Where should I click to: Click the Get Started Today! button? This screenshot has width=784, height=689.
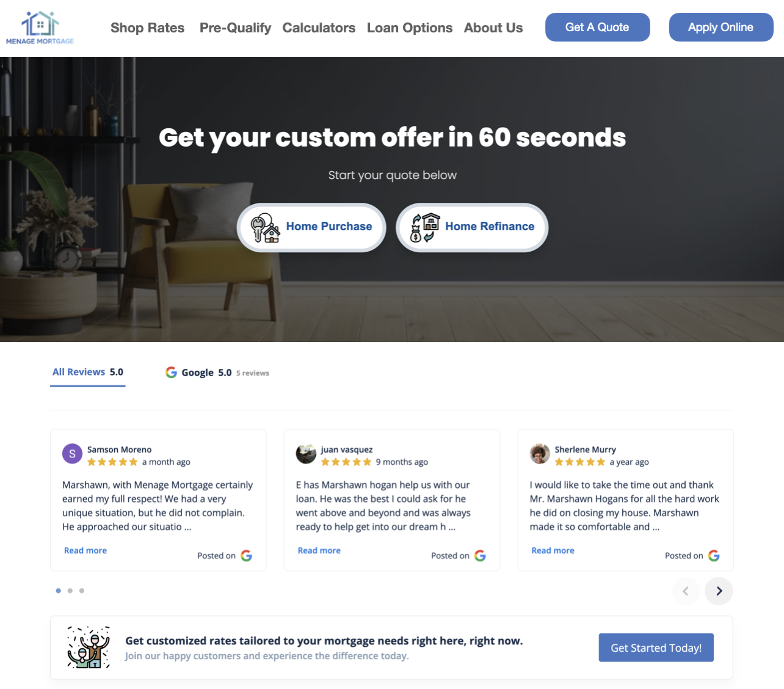pos(656,647)
